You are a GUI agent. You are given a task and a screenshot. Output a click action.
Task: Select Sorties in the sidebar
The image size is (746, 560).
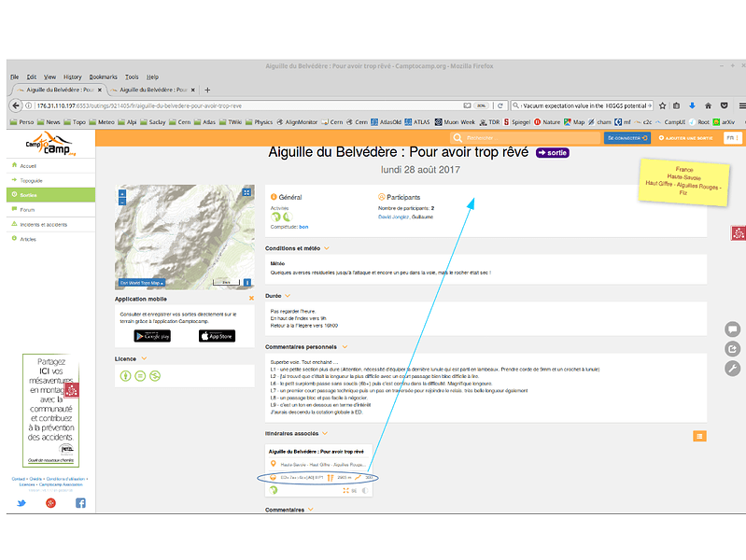click(x=50, y=195)
